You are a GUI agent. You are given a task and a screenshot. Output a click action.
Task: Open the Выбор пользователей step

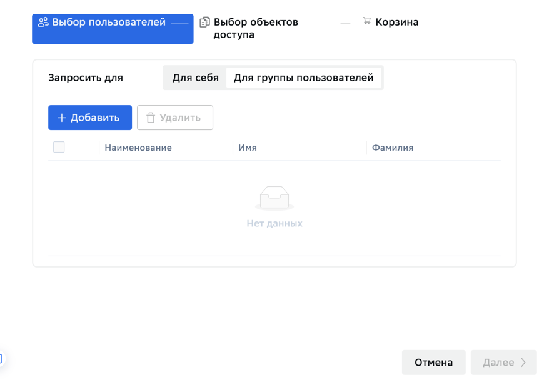click(113, 29)
